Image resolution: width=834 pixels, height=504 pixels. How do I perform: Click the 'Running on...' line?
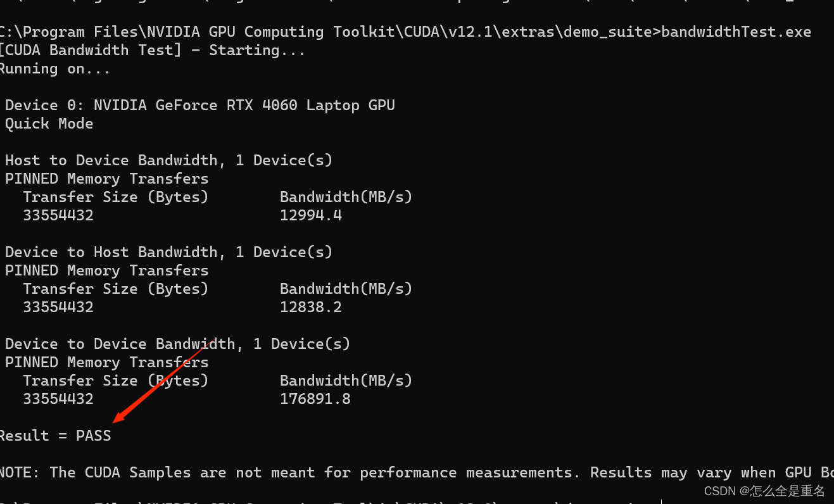coord(55,69)
